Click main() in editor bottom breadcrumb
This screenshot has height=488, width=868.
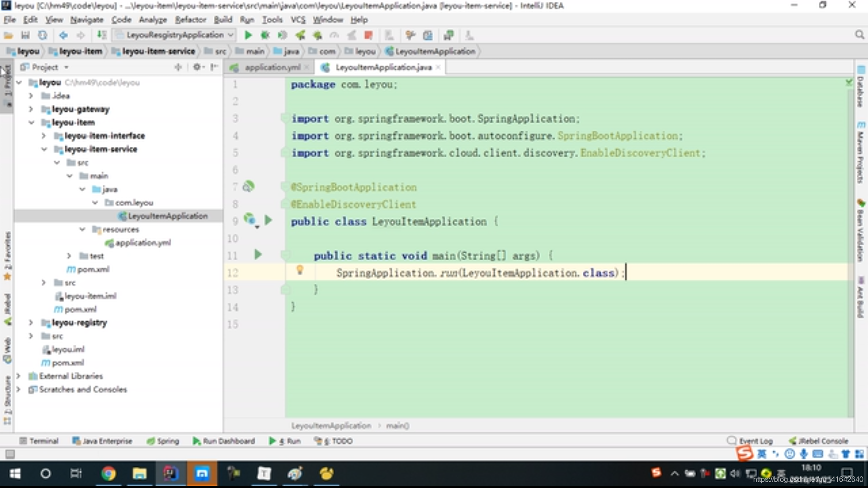pyautogui.click(x=397, y=426)
